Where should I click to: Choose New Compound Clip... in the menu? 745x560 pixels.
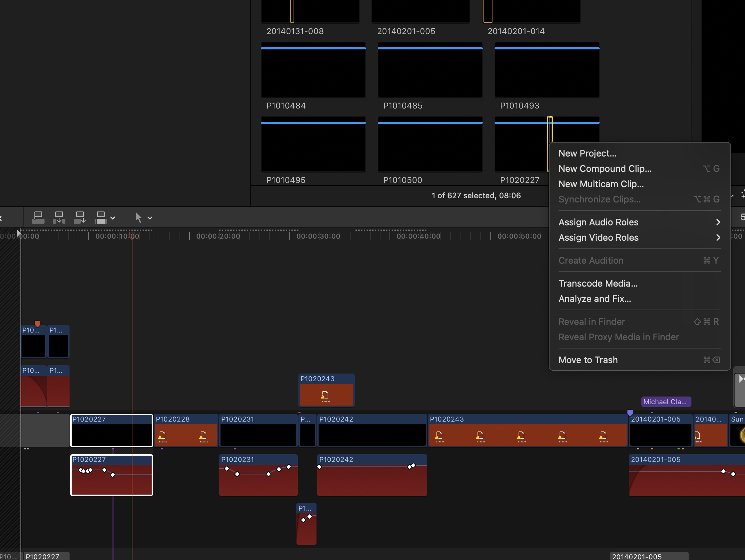click(605, 169)
